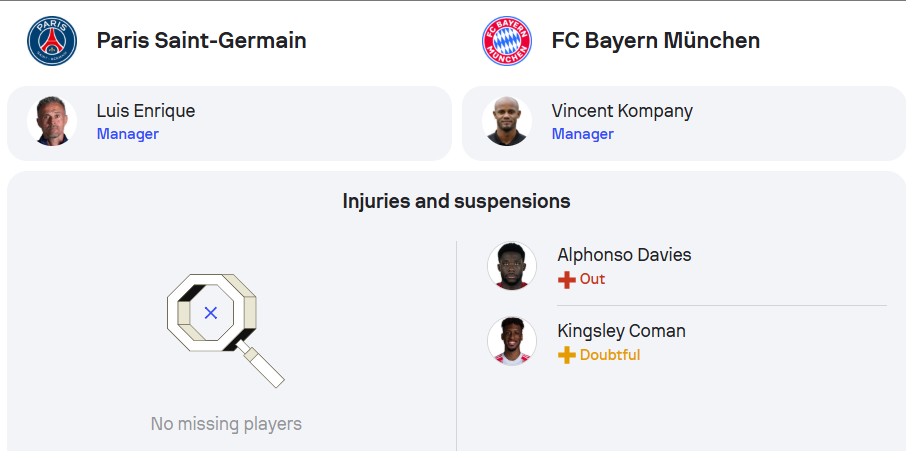Click the Luis Enrique name
906x451 pixels.
click(146, 111)
